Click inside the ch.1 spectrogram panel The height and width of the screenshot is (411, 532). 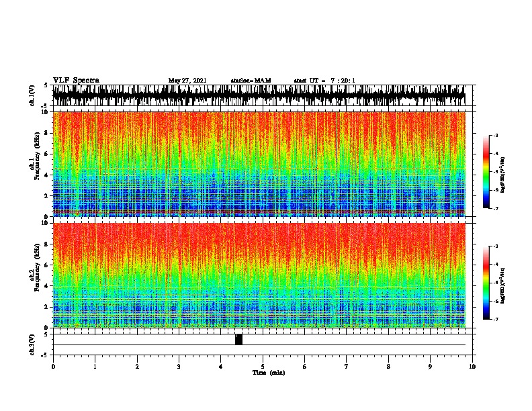[259, 164]
